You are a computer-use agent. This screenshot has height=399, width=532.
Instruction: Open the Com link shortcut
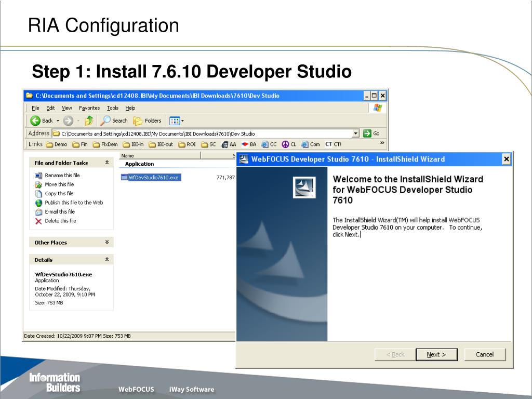pos(311,144)
